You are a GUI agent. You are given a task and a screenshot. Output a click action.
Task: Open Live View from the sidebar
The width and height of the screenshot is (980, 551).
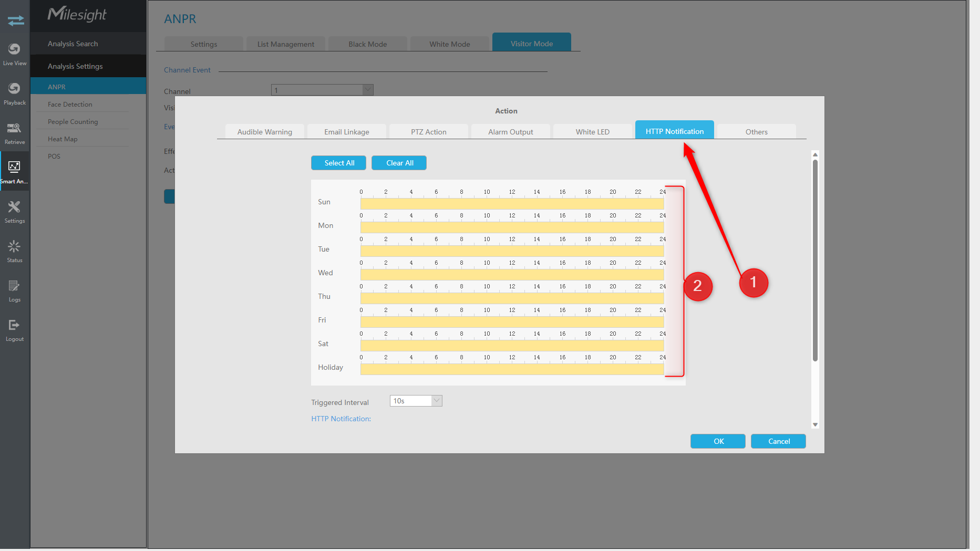point(15,54)
